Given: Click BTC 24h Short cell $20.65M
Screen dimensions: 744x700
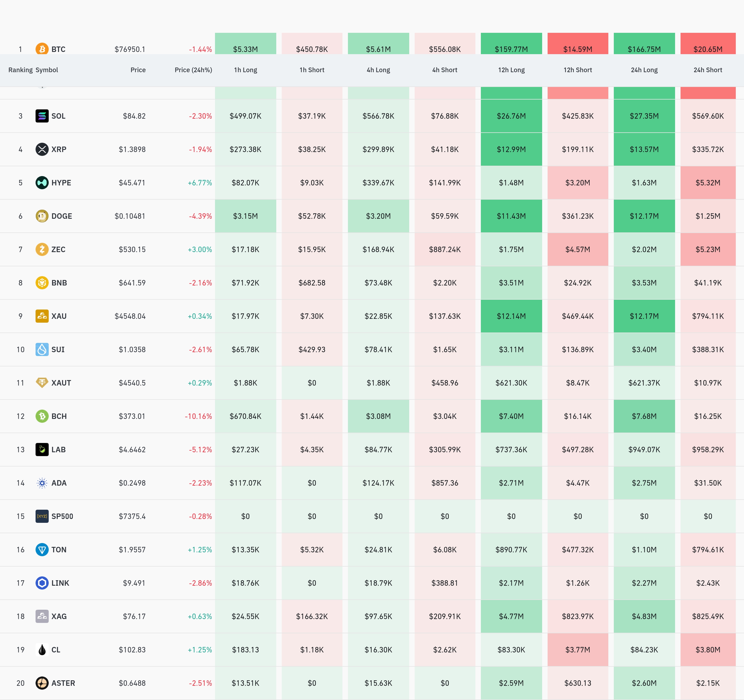Looking at the screenshot, I should click(x=708, y=43).
